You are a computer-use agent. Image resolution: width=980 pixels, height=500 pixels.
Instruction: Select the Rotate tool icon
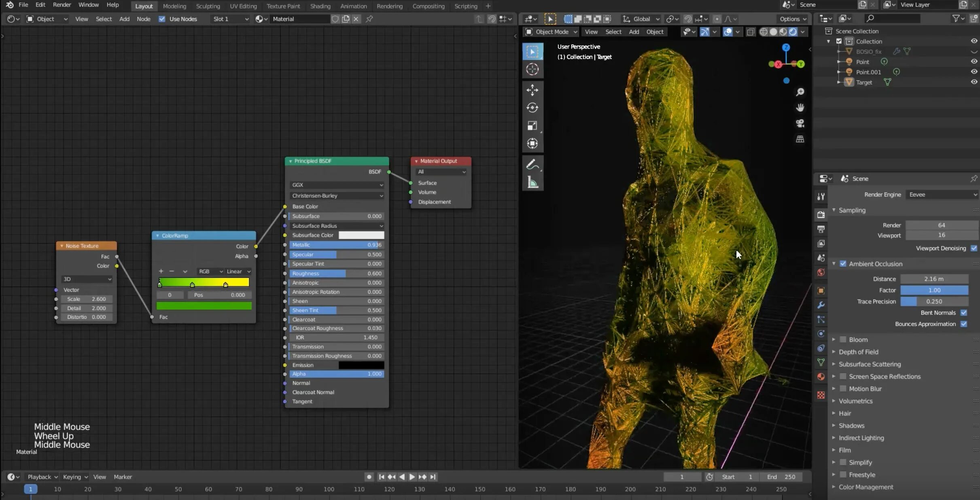(532, 108)
